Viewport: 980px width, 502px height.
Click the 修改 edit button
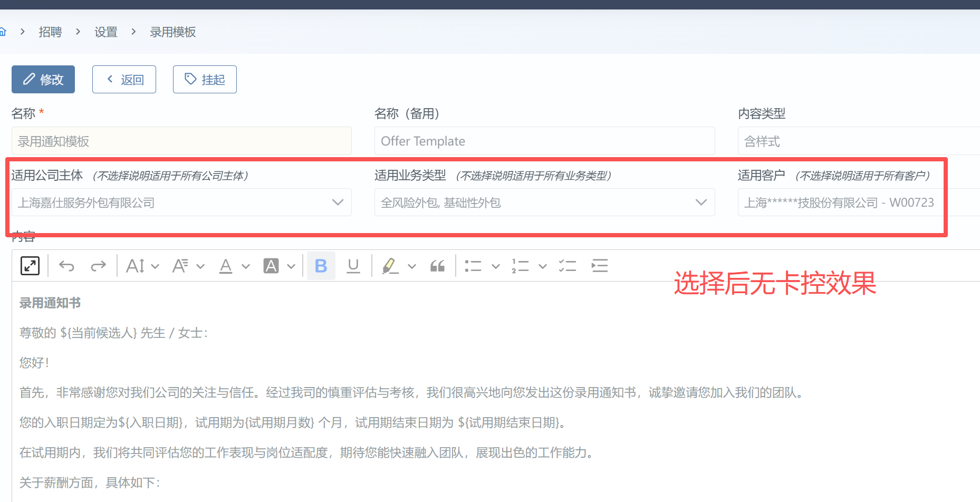pyautogui.click(x=43, y=80)
